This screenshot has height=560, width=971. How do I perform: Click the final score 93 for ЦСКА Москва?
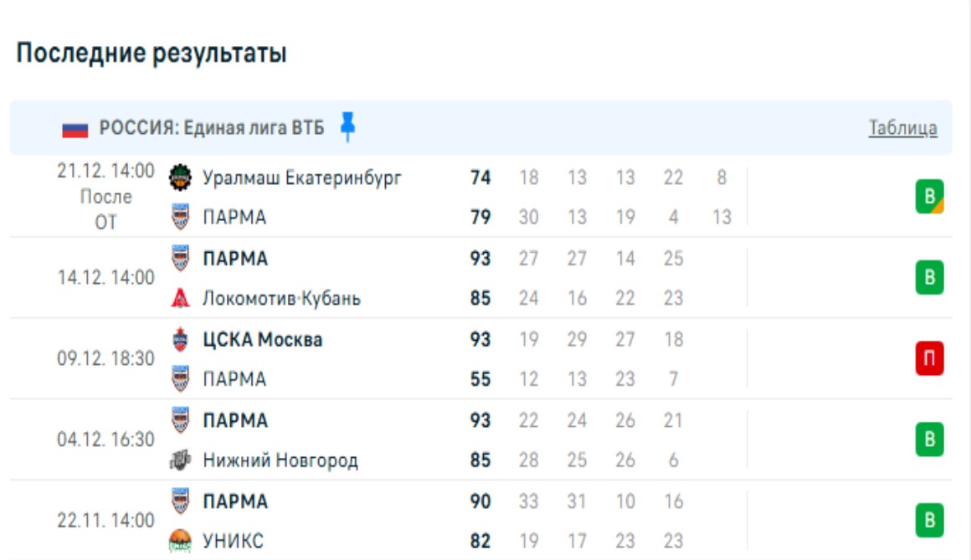(x=480, y=340)
